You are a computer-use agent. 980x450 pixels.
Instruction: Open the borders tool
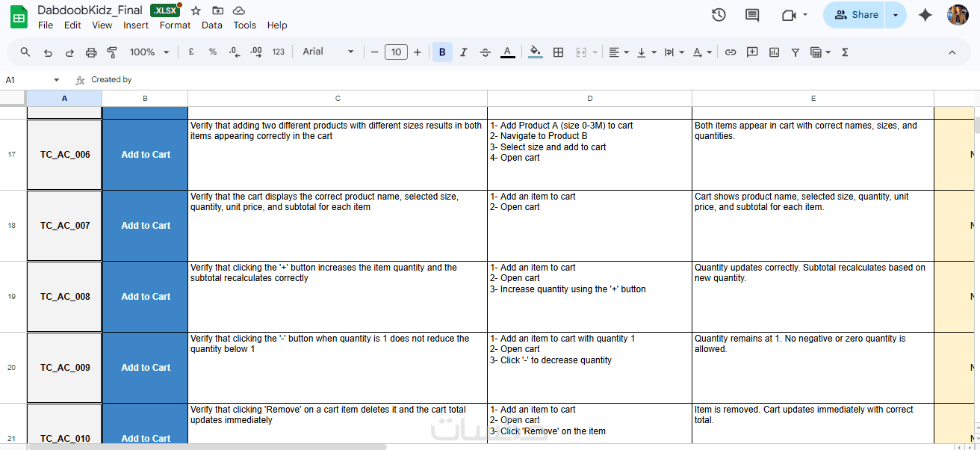(558, 52)
